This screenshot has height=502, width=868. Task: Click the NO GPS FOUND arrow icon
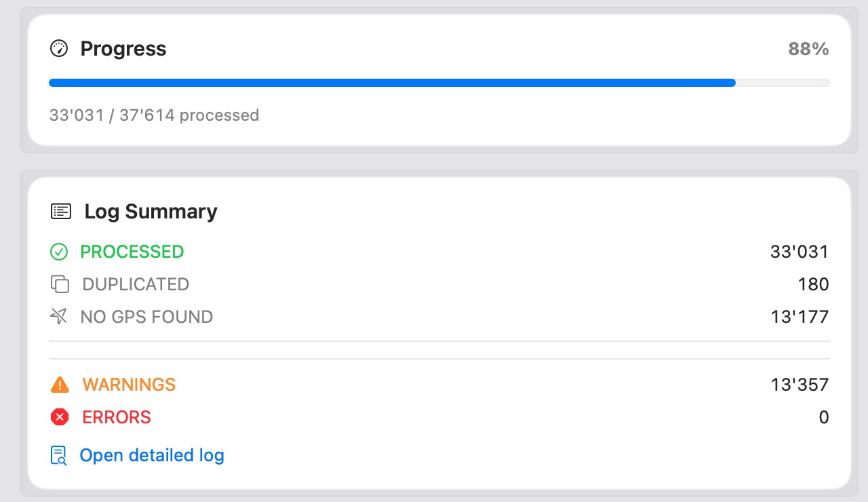click(60, 317)
